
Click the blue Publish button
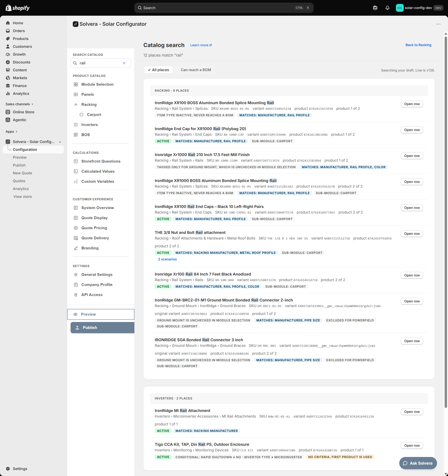102,328
